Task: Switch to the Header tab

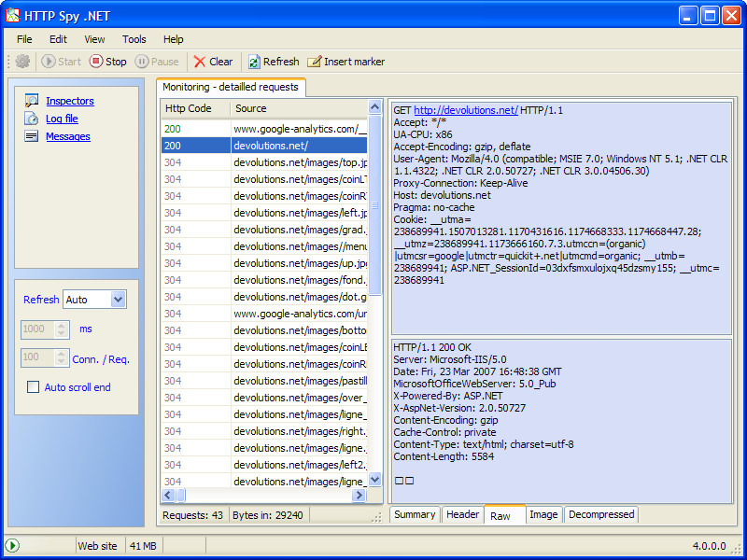Action: coord(462,514)
